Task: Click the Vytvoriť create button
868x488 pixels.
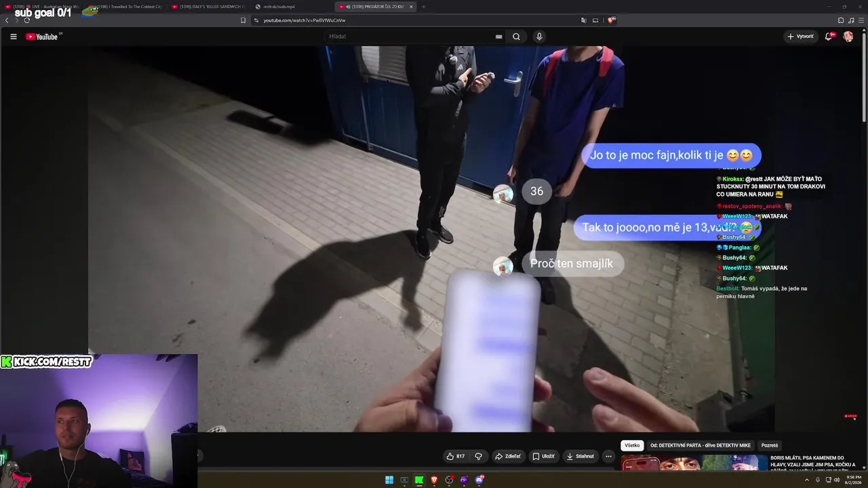Action: (x=800, y=37)
